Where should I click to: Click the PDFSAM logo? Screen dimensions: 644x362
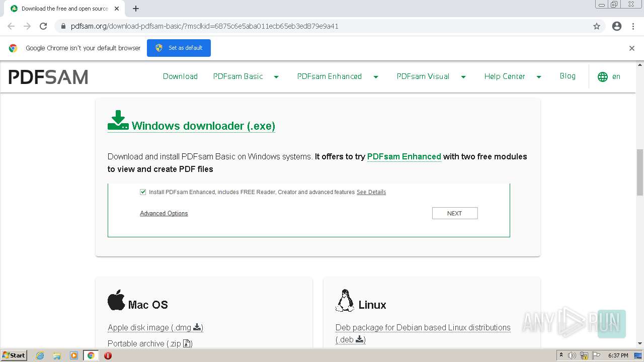tap(48, 77)
